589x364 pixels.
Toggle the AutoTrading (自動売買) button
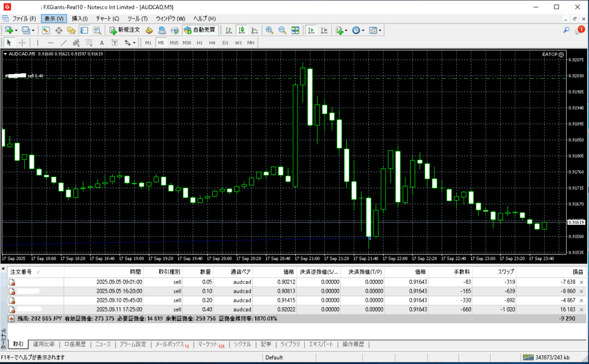[200, 30]
